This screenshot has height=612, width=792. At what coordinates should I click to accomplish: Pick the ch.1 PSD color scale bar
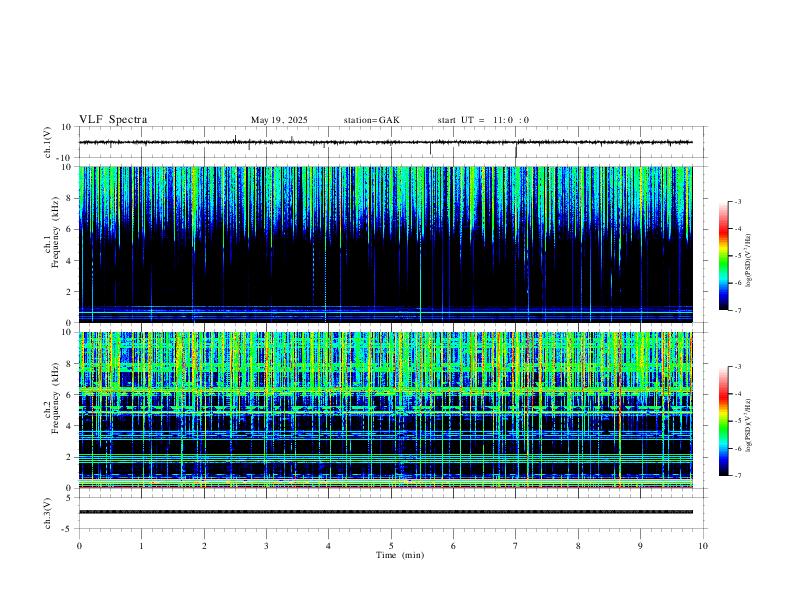723,256
